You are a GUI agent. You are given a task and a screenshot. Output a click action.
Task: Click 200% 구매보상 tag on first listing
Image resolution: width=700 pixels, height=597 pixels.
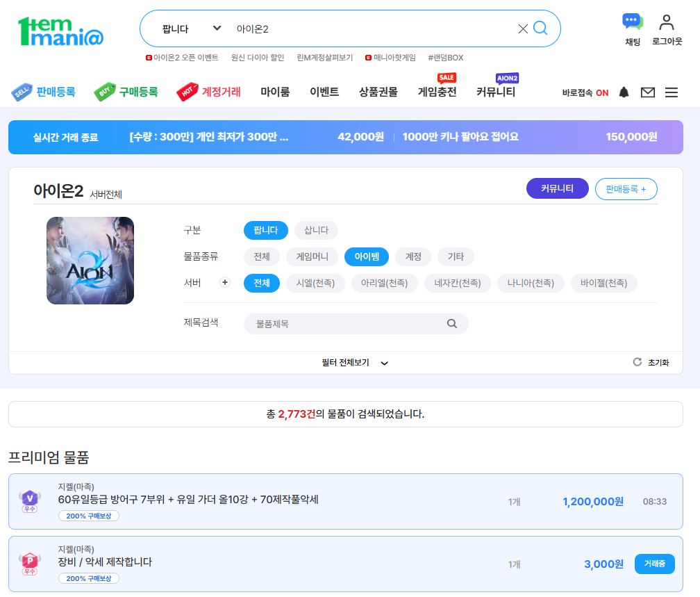[89, 516]
